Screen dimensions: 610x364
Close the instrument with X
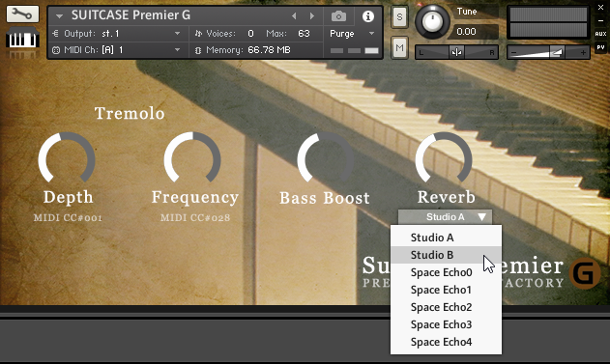click(600, 8)
